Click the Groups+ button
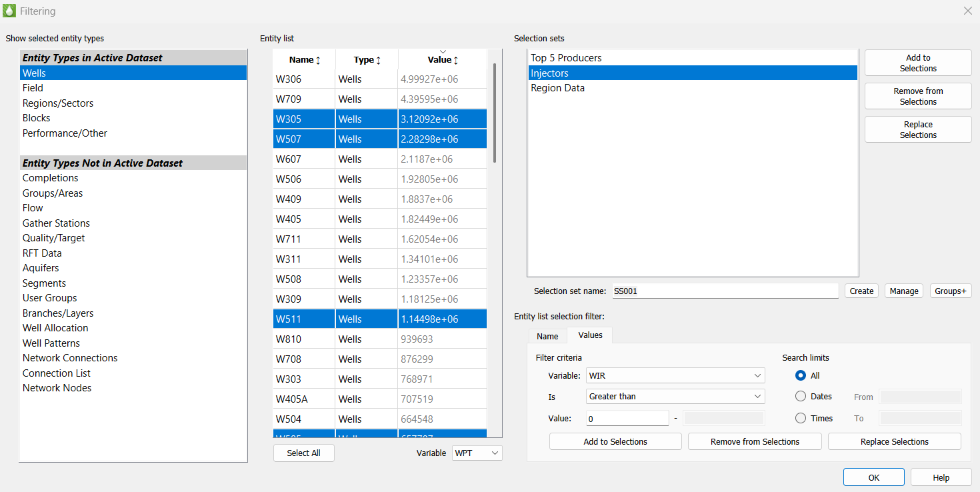The width and height of the screenshot is (980, 492). pos(951,291)
